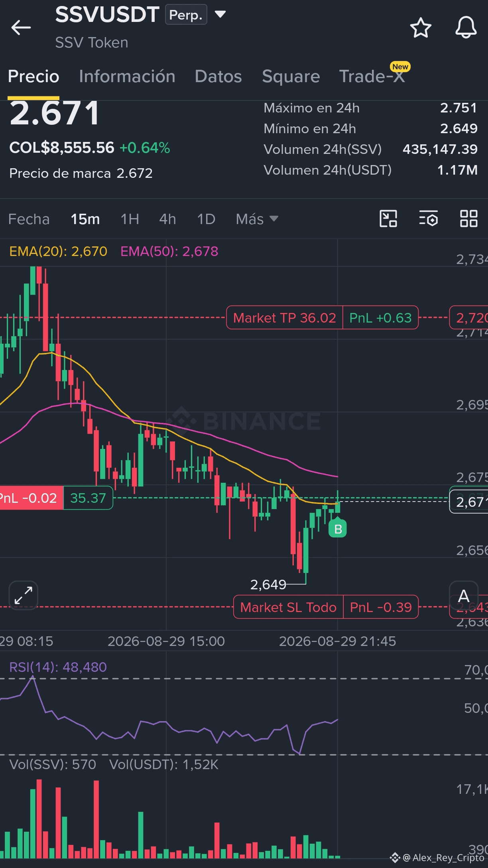Screen dimensions: 488x868
Task: Tap the Máximo en 24h value 2.751
Action: tap(458, 108)
